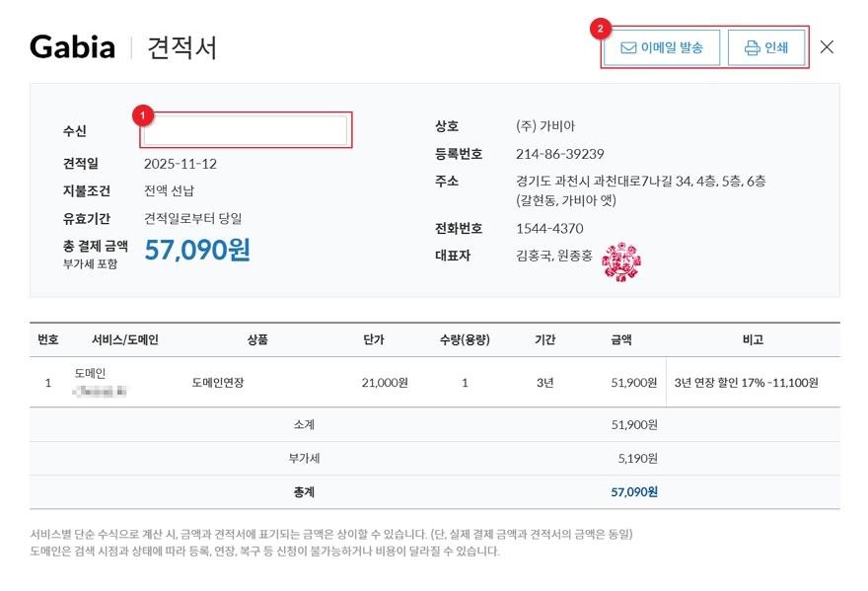Click the large 57,090원 total payment amount
The image size is (868, 591).
[x=197, y=250]
